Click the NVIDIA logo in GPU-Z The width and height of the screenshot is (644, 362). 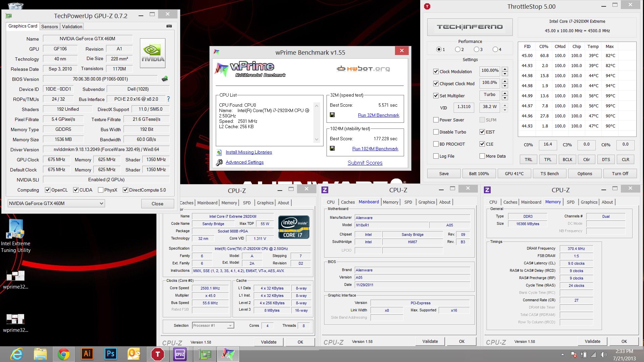[x=153, y=53]
